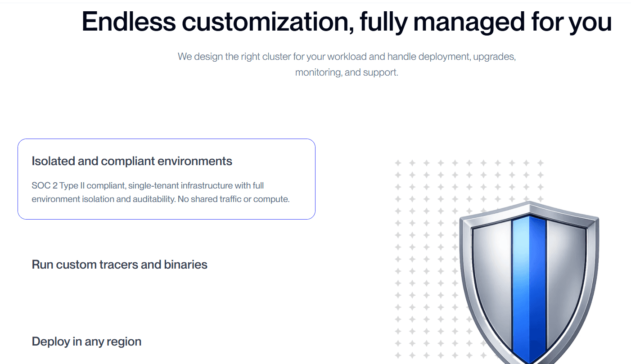The height and width of the screenshot is (364, 631).
Task: Click the sparkle star at the dotted grid's top-left corner
Action: [398, 163]
